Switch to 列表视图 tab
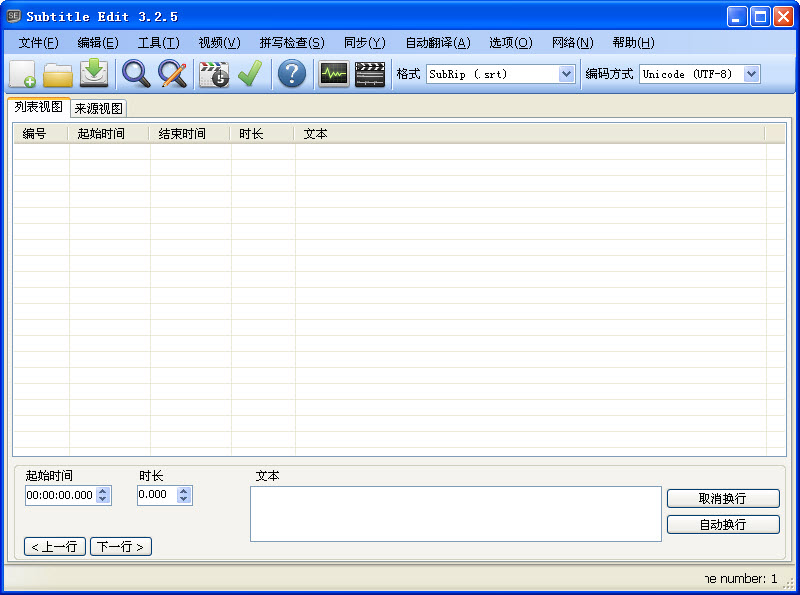The width and height of the screenshot is (800, 595). coord(39,107)
